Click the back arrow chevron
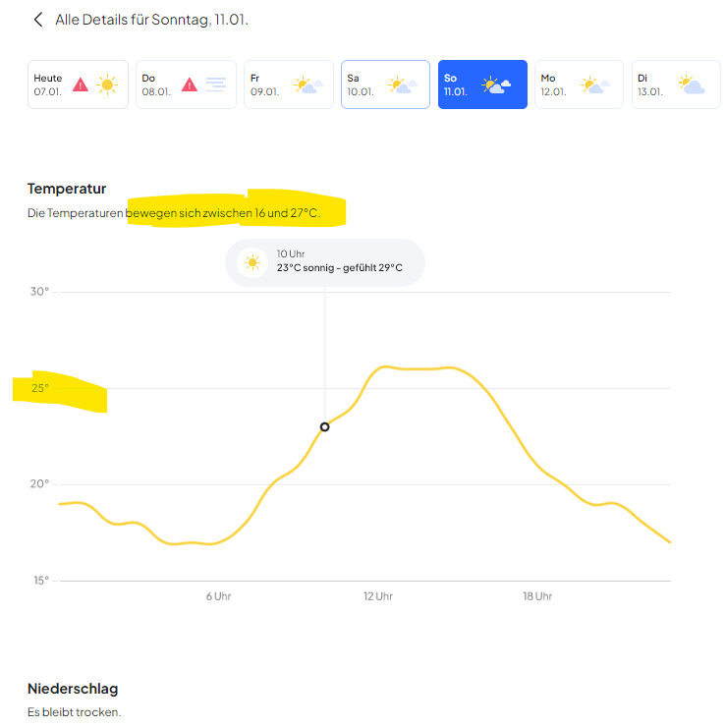This screenshot has height=728, width=725. click(38, 20)
